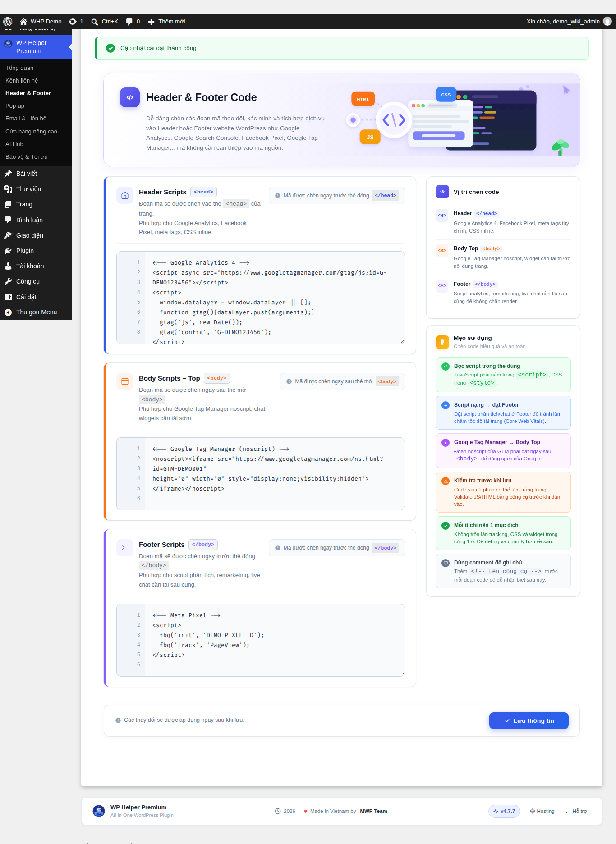Click the Footer position F icon
Screen dimensions: 616x844
[x=442, y=285]
